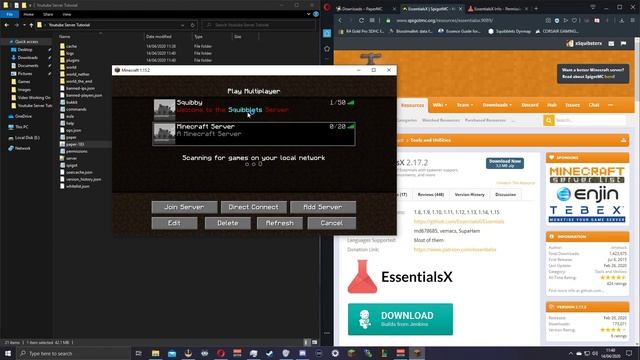Expand address bar history dropdown in Explorer
640x360 pixels.
click(x=182, y=25)
